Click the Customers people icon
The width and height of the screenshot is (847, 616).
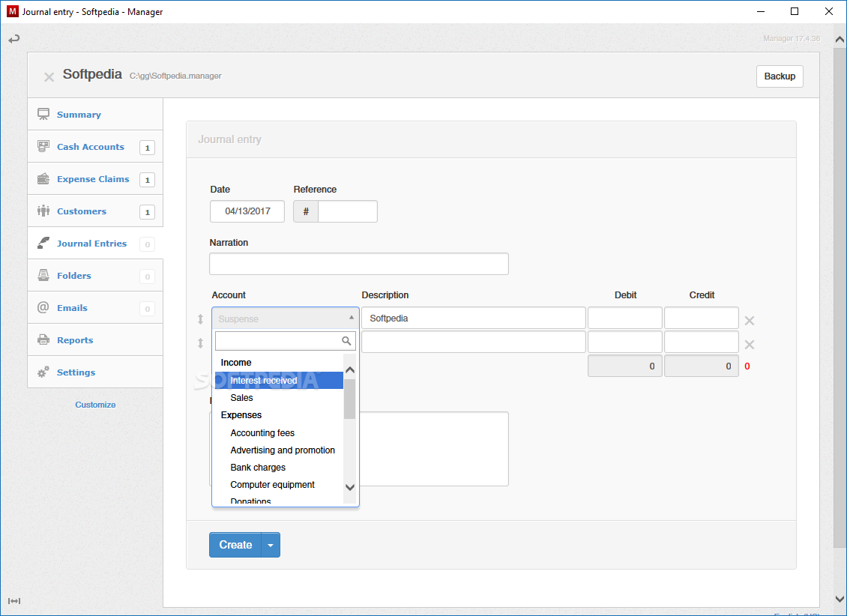(x=43, y=211)
